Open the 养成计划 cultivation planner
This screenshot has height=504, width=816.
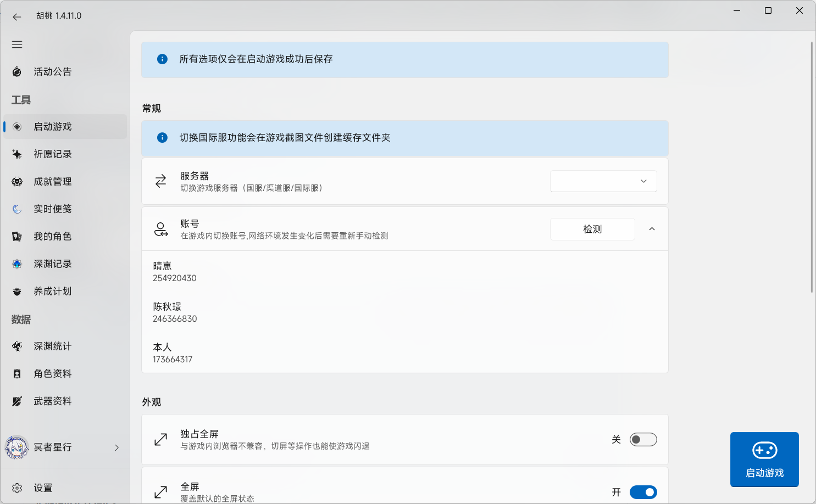[52, 291]
